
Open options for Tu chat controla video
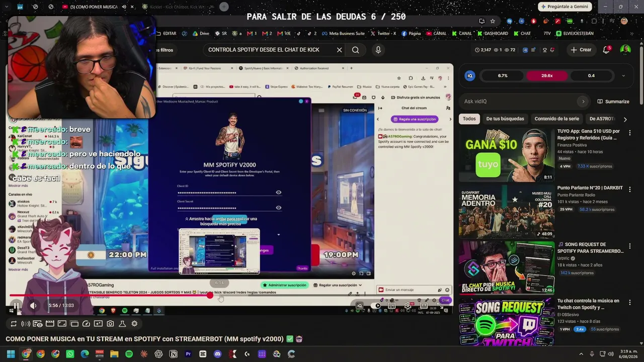[629, 303]
